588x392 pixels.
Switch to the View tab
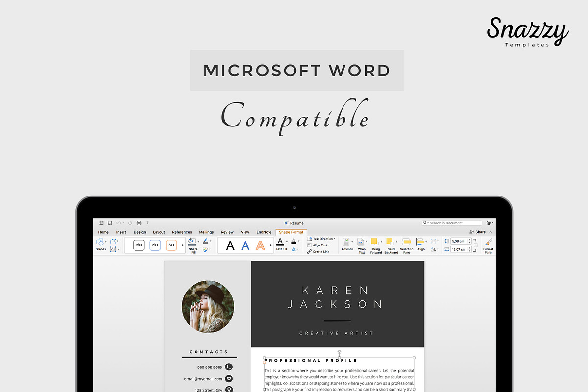tap(245, 232)
